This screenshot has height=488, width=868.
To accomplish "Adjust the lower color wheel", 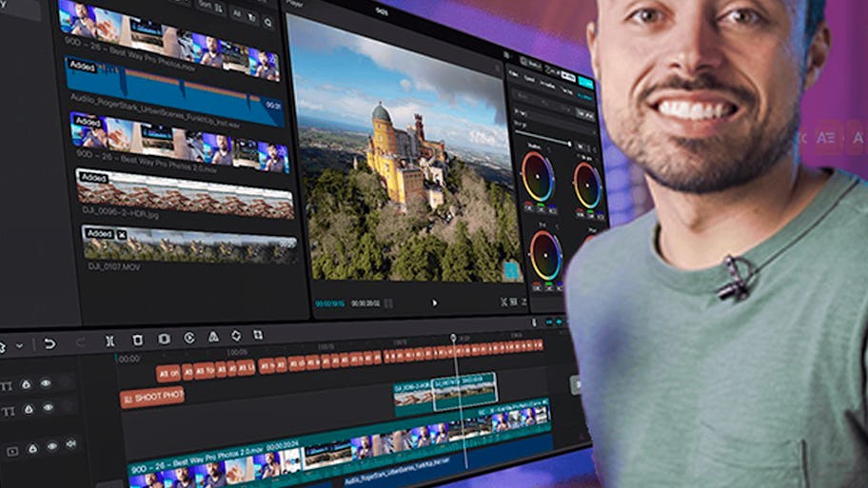I will tap(545, 256).
